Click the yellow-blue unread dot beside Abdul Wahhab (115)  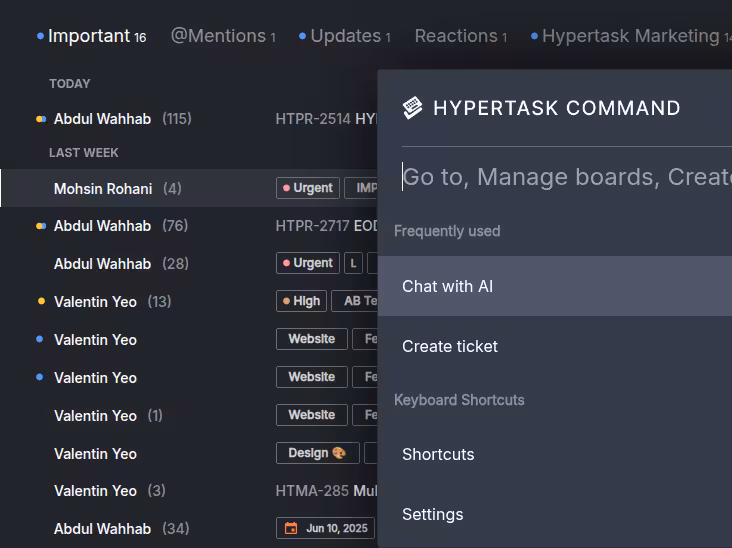(x=41, y=119)
